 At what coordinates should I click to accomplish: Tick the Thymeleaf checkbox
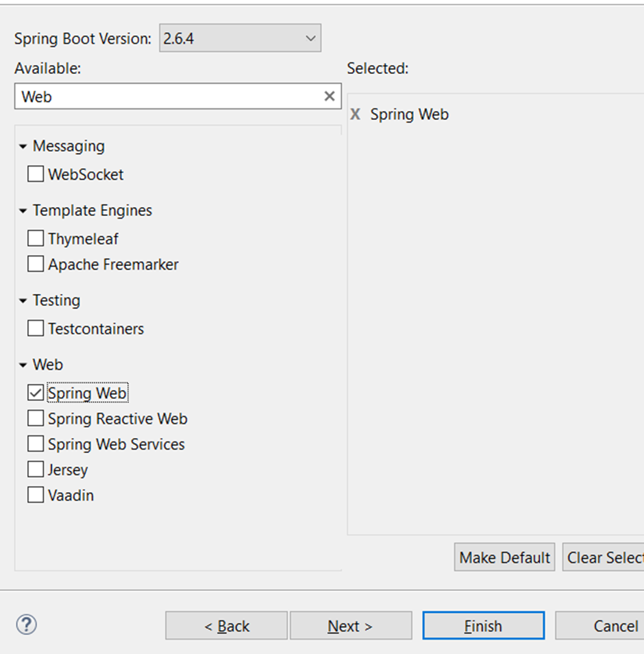coord(36,239)
